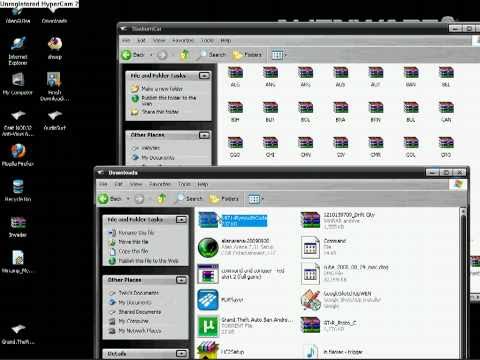Image resolution: width=480 pixels, height=360 pixels.
Task: Select the Google SketchUp installer icon
Action: (x=310, y=299)
